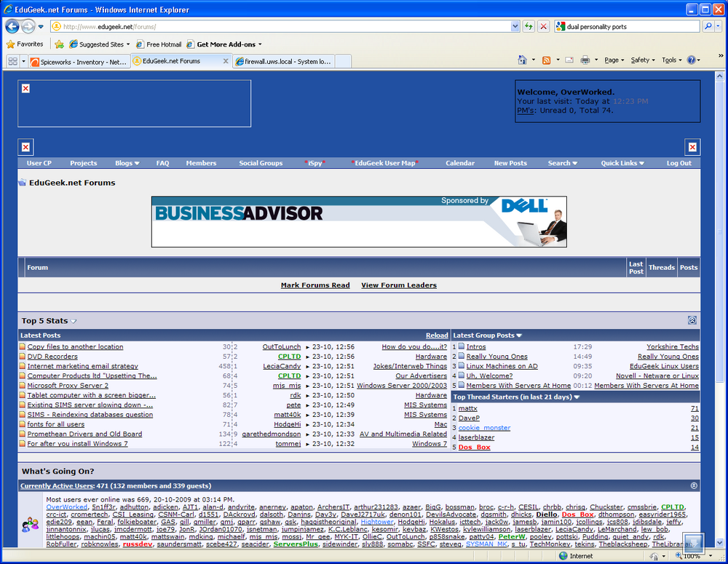
Task: Open Favorites star button
Action: point(25,44)
